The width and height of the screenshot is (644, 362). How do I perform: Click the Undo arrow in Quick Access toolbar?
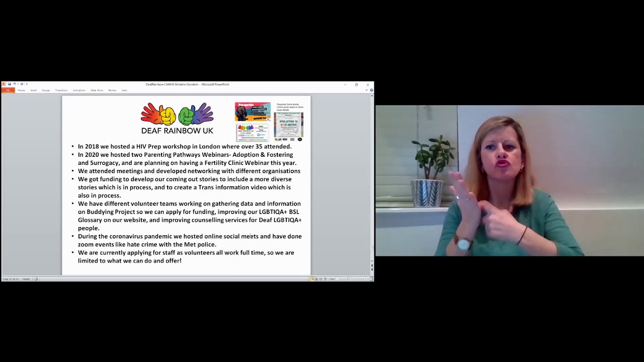[15, 84]
